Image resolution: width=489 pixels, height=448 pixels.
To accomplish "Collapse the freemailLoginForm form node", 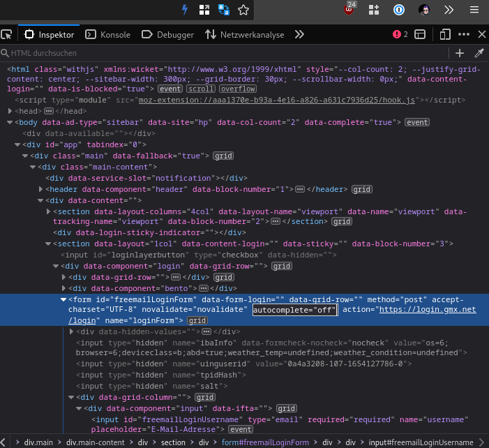I will coord(63,299).
